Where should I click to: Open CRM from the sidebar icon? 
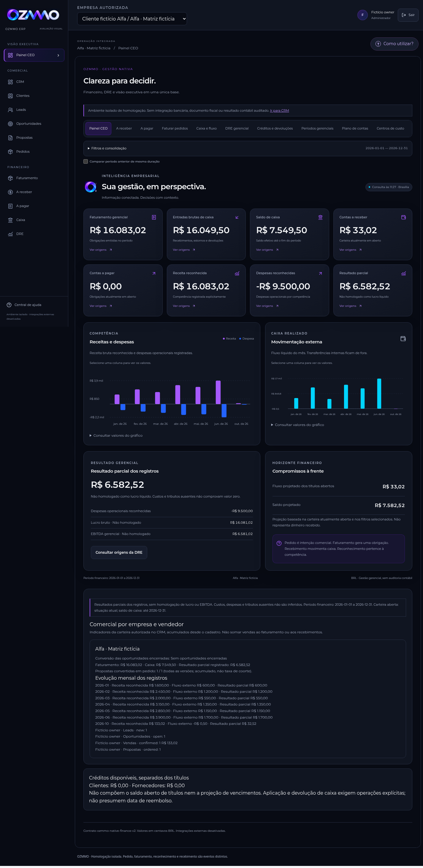10,82
